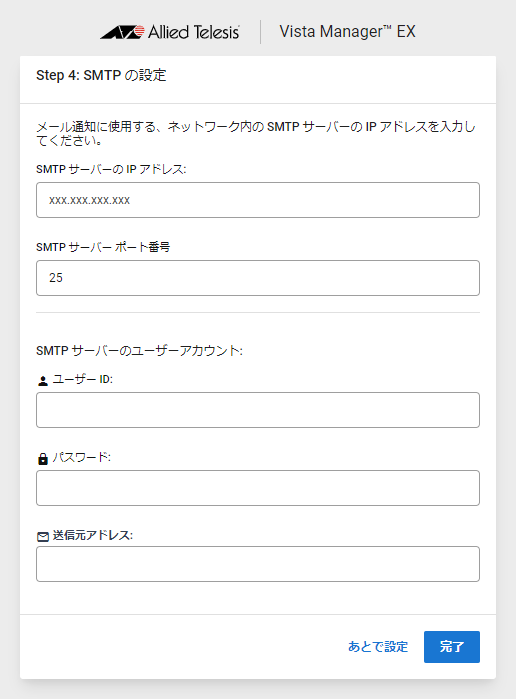Click the 送信元アドレス input field
This screenshot has height=699, width=516.
[258, 564]
